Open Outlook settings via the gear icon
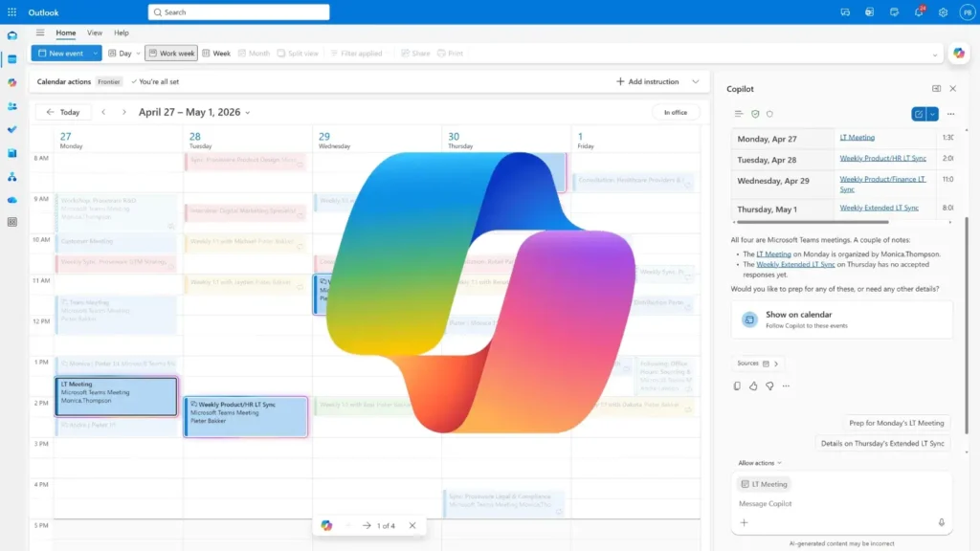The width and height of the screenshot is (980, 551). (943, 11)
